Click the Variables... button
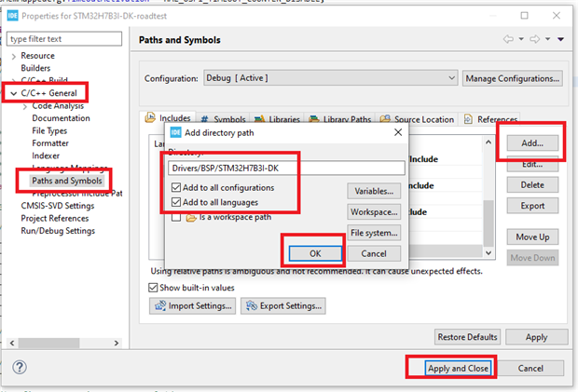578x392 pixels. pyautogui.click(x=374, y=191)
